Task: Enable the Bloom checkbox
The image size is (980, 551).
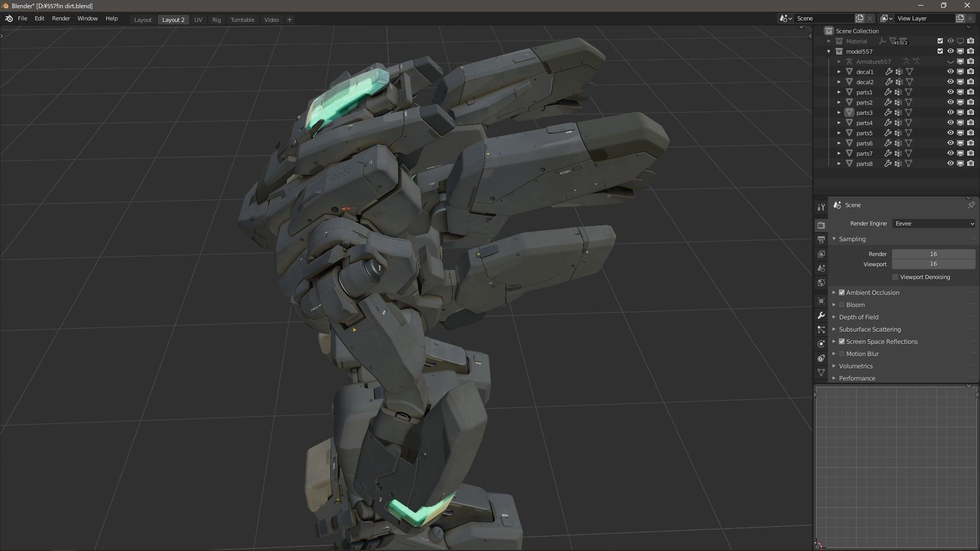Action: point(842,305)
